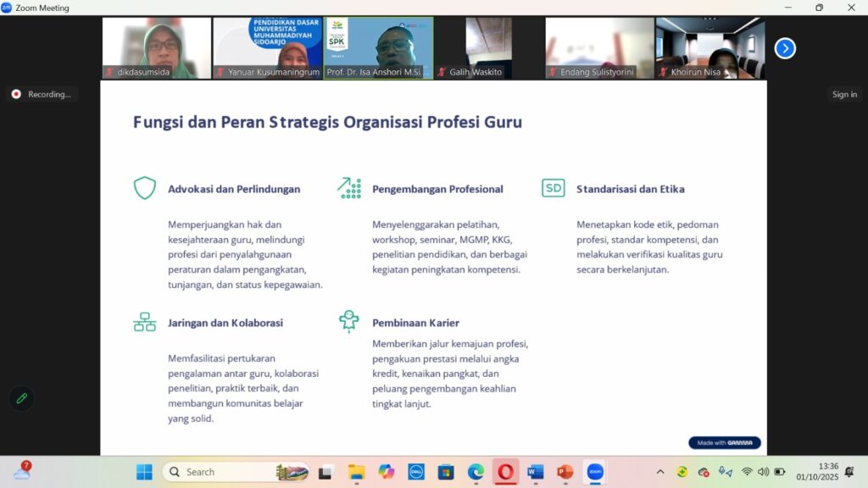Click the Made with Gamma badge
Image resolution: width=868 pixels, height=488 pixels.
[725, 442]
